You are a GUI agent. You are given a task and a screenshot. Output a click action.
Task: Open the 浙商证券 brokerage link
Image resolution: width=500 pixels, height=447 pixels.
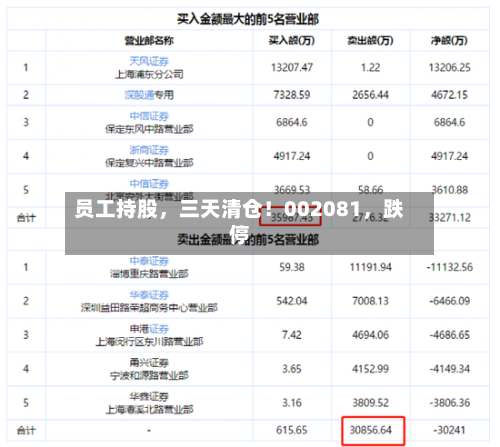point(149,150)
